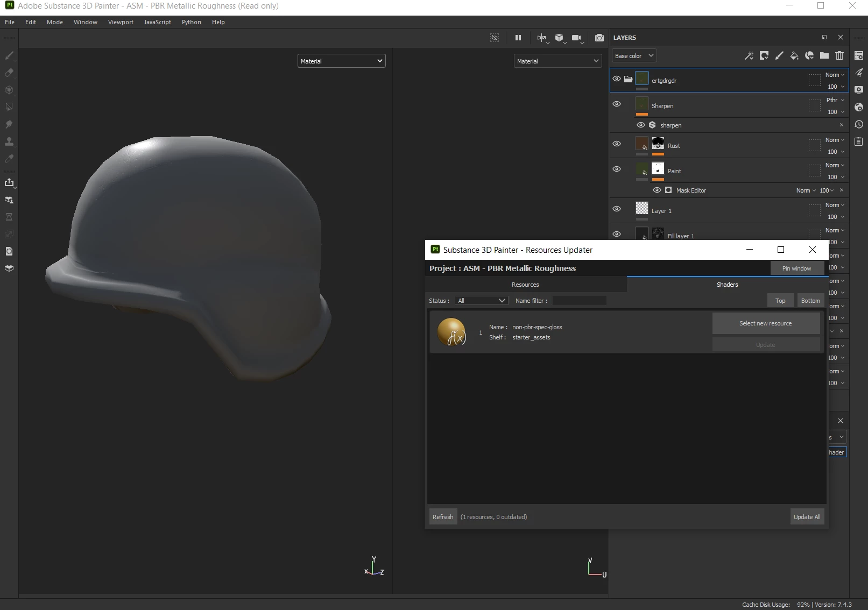Screen dimensions: 868x610
Task: Open the Mask Editor Norm blend dropdown
Action: point(806,190)
